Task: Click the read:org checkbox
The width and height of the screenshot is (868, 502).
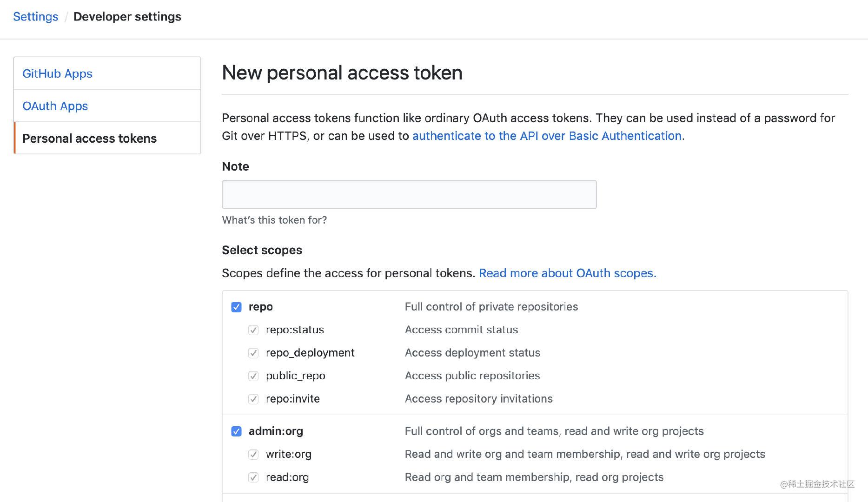Action: (253, 477)
